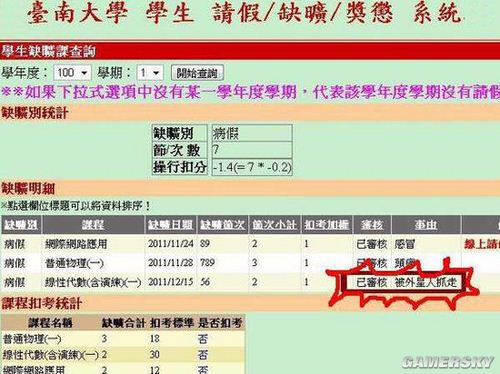Select the 線性代數 row dated 2011/12/15
Screen dimensions: 500x374
pyautogui.click(x=250, y=282)
